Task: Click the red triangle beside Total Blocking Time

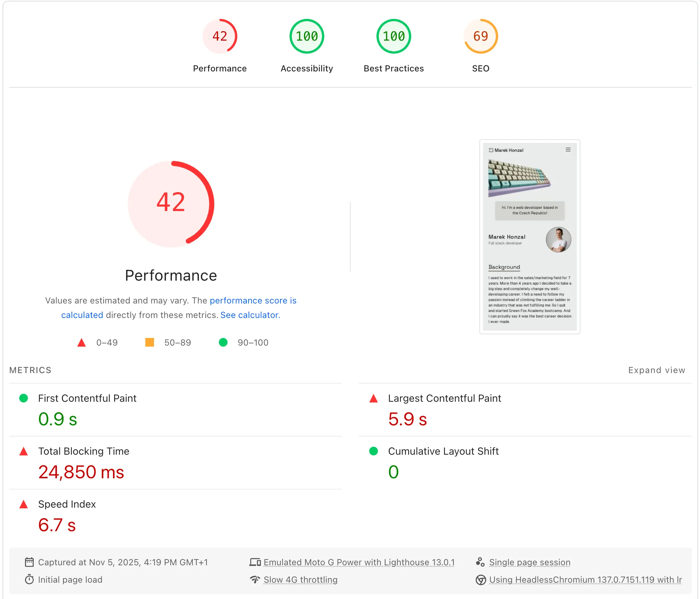Action: [23, 451]
